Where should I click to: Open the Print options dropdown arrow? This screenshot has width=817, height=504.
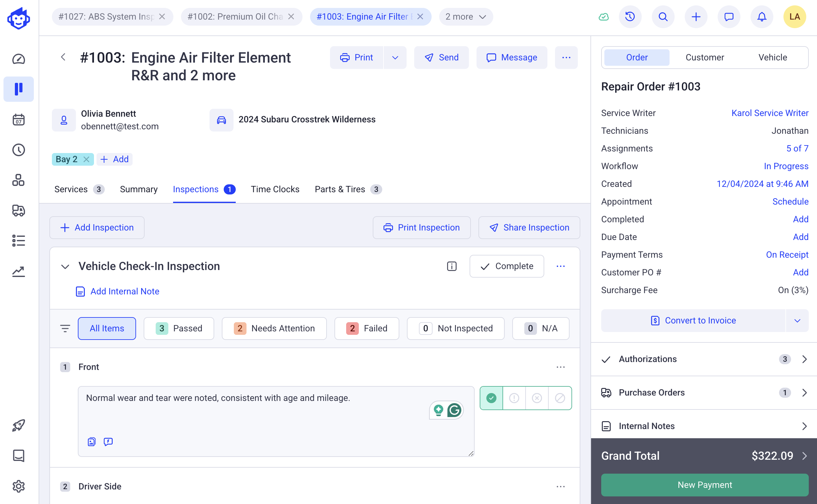395,58
